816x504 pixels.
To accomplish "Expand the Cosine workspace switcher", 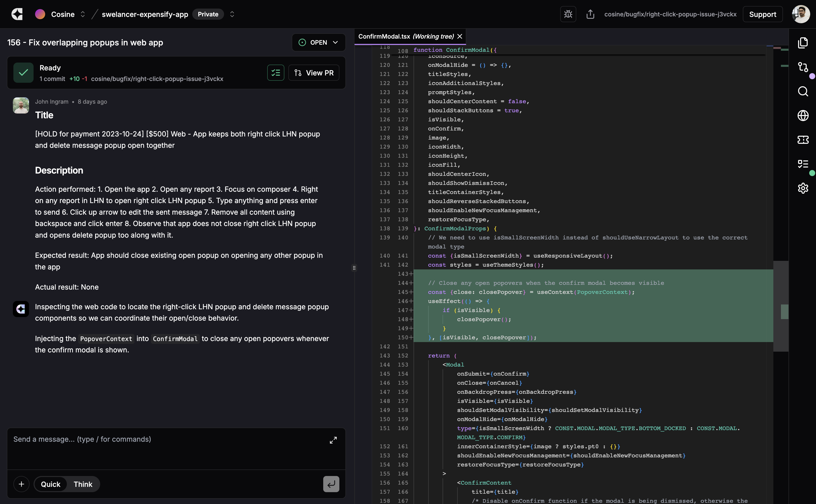I will [x=83, y=14].
